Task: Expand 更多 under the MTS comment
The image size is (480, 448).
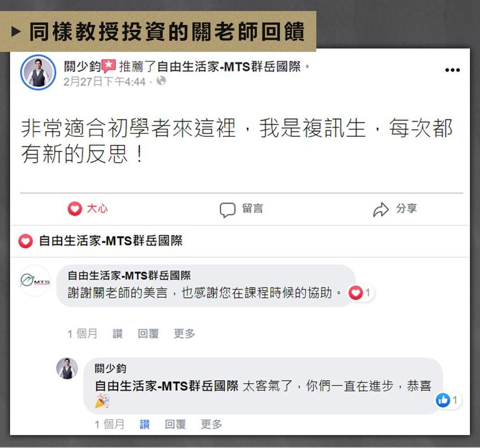Action: [x=184, y=333]
